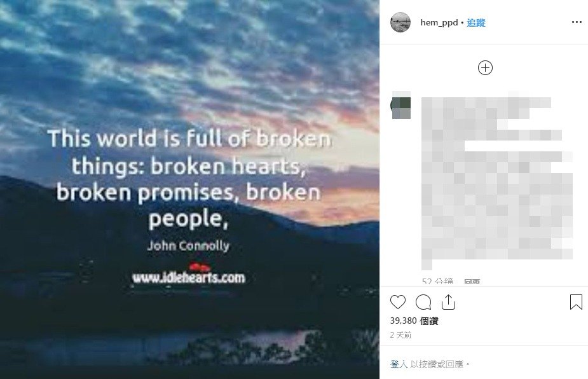Open the hem_ppd username link
The image size is (588, 379).
click(439, 22)
